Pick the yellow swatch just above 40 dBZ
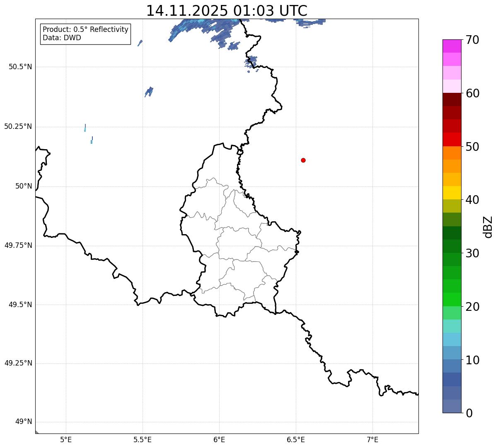The height and width of the screenshot is (448, 498). 452,193
